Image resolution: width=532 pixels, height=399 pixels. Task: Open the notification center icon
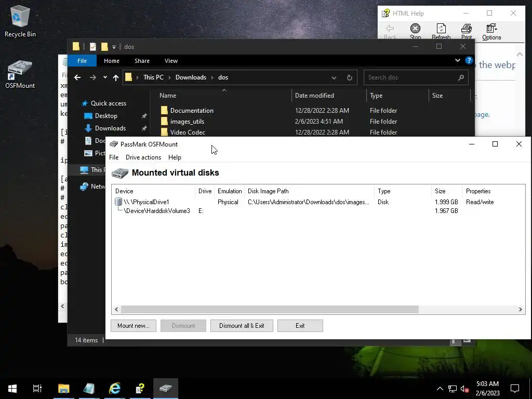[515, 389]
